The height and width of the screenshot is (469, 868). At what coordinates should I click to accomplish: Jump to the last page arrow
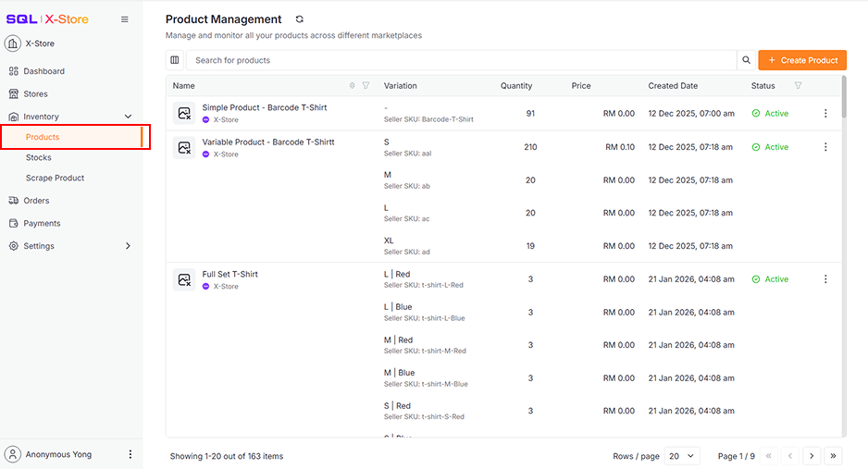click(x=833, y=456)
